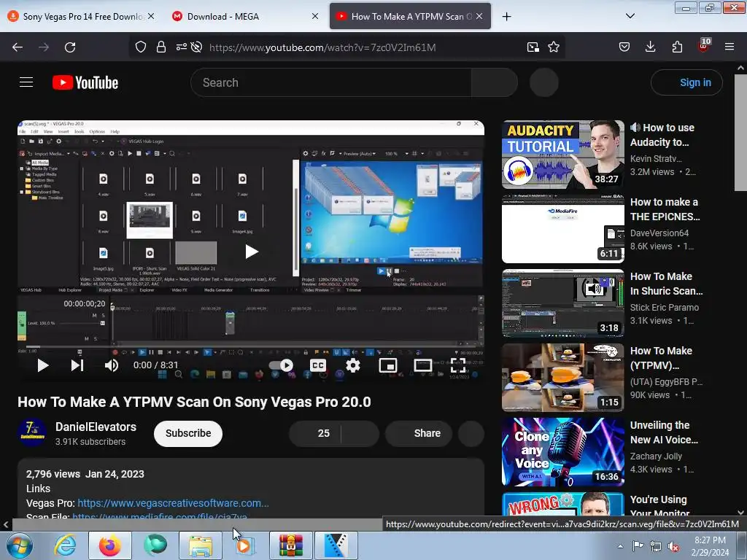Image resolution: width=747 pixels, height=560 pixels.
Task: Like the video showing 25 likes
Action: [315, 433]
